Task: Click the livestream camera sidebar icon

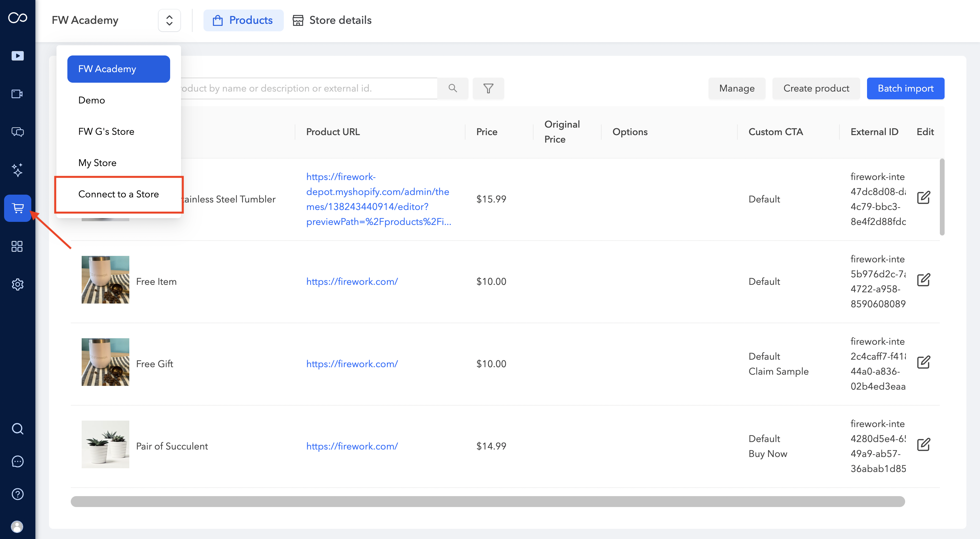Action: pos(17,94)
